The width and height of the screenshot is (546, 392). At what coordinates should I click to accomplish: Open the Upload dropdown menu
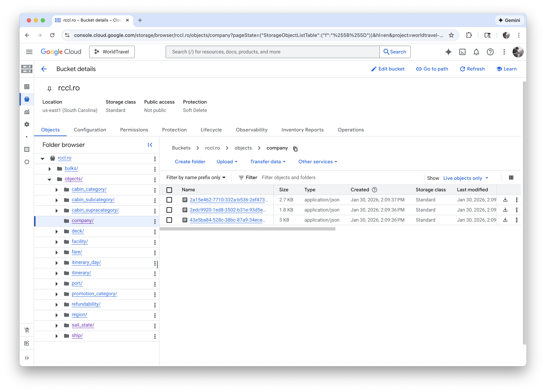coord(227,162)
